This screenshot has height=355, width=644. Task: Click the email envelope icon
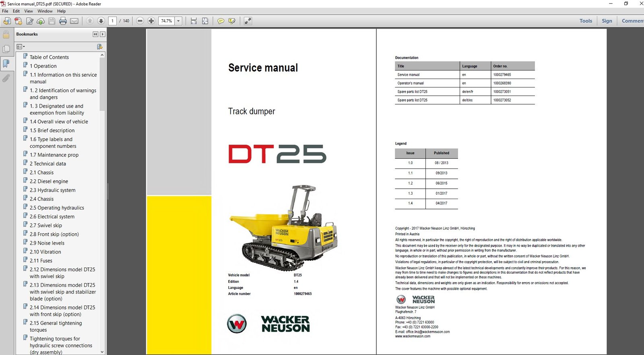click(74, 21)
